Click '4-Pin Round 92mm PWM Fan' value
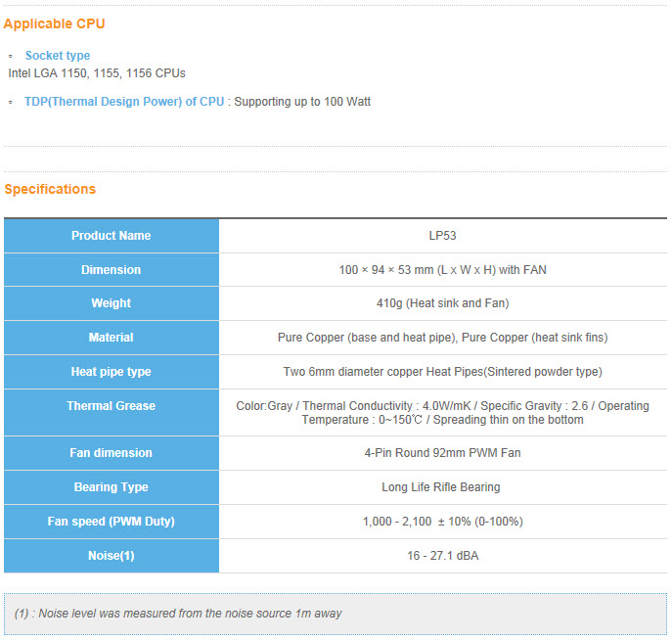The width and height of the screenshot is (672, 640). click(442, 453)
